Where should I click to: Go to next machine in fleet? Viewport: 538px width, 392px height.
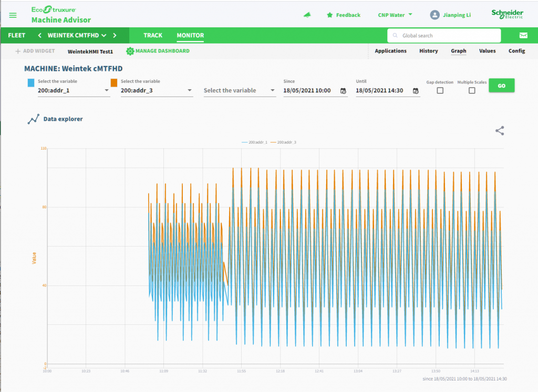click(115, 35)
